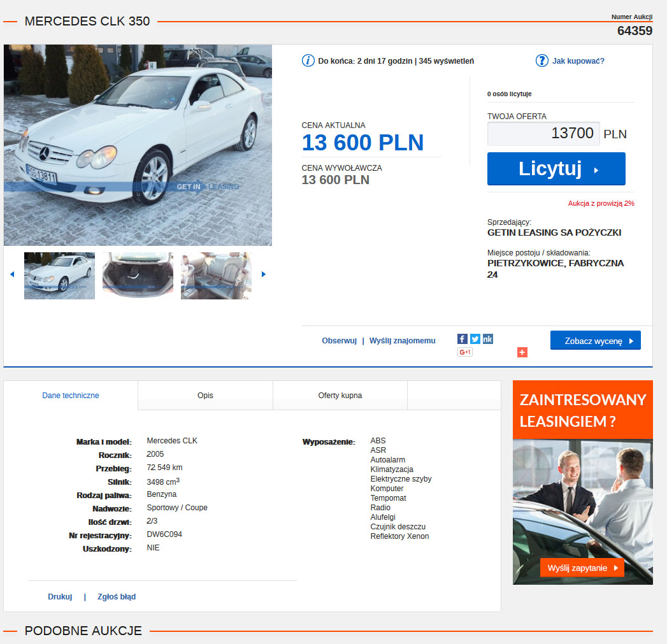Open the car trunk thumbnail image
The width and height of the screenshot is (667, 644).
click(x=138, y=275)
